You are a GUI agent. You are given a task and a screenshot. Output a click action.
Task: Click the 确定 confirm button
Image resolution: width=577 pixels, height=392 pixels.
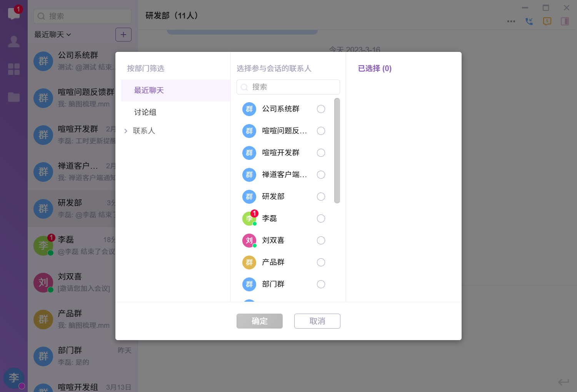click(x=260, y=321)
